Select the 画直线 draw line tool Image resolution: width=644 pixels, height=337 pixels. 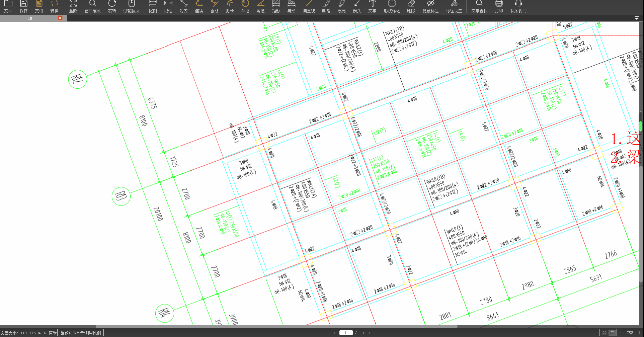309,7
